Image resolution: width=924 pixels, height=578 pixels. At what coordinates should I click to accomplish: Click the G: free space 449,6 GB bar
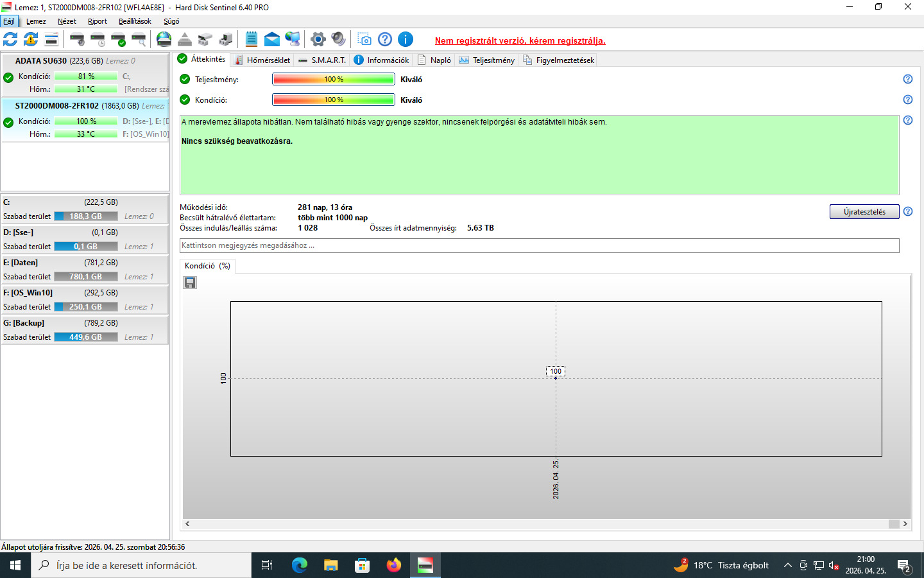coord(86,337)
